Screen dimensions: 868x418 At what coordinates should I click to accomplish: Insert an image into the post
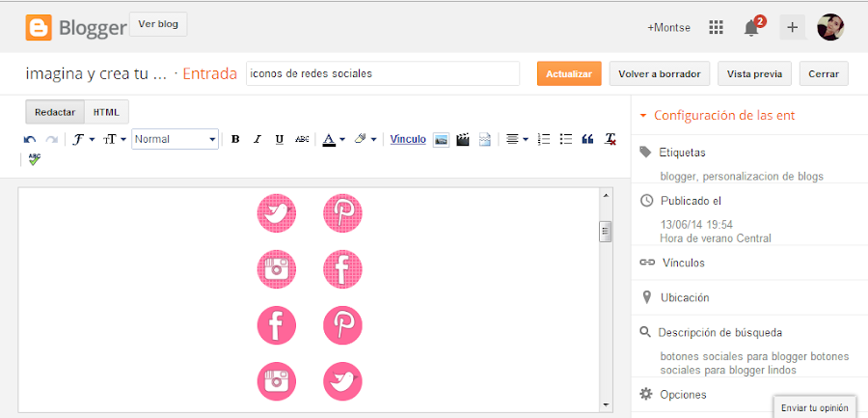pos(441,140)
